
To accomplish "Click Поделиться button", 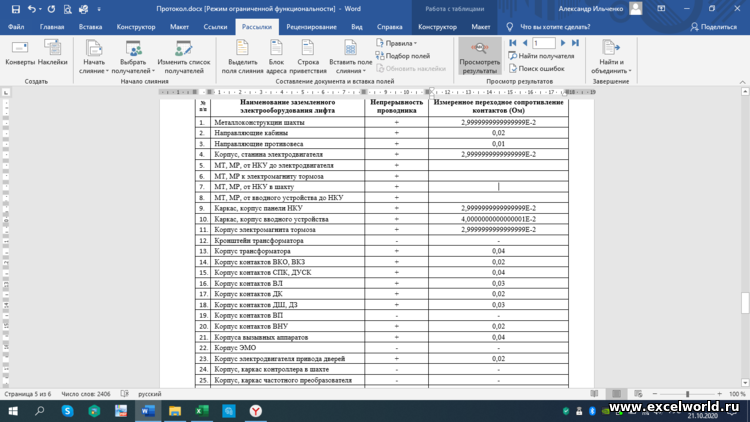I will (713, 27).
